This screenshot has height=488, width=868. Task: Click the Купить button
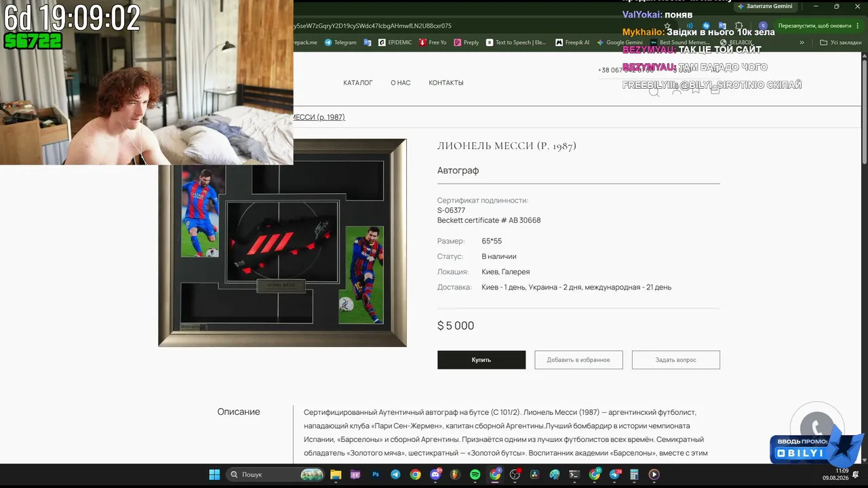pyautogui.click(x=481, y=360)
